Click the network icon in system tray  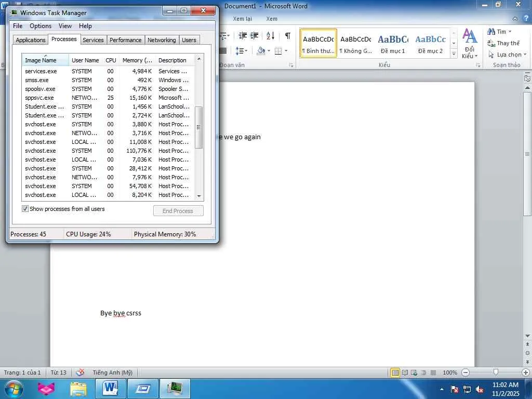(x=467, y=389)
